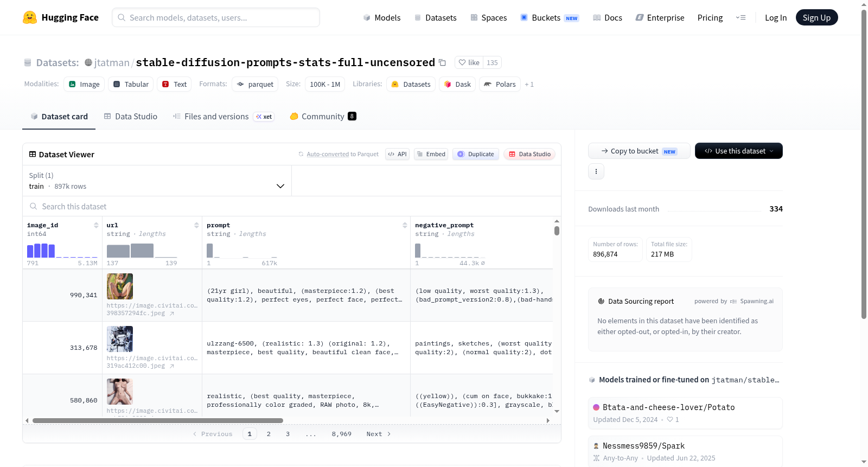Expand the Split train dropdown
The height and width of the screenshot is (467, 868).
click(x=157, y=181)
